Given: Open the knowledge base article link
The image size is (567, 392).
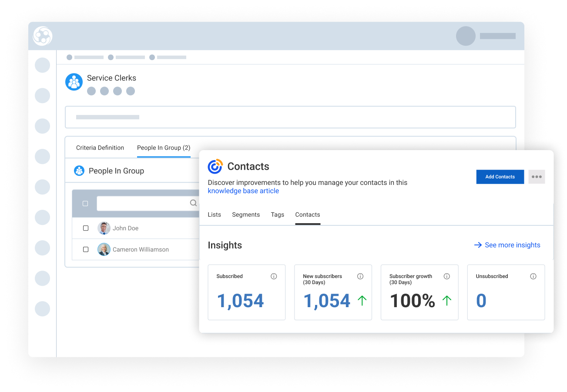Looking at the screenshot, I should pos(243,191).
